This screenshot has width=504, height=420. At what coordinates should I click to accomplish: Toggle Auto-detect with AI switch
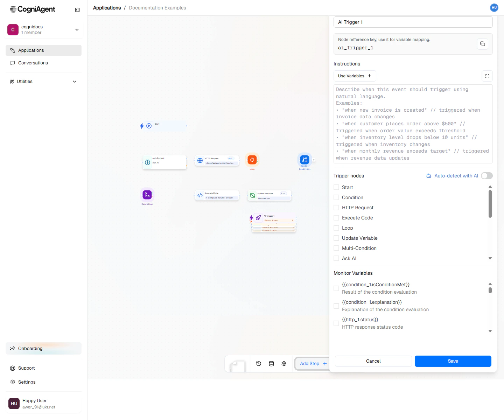click(x=486, y=176)
